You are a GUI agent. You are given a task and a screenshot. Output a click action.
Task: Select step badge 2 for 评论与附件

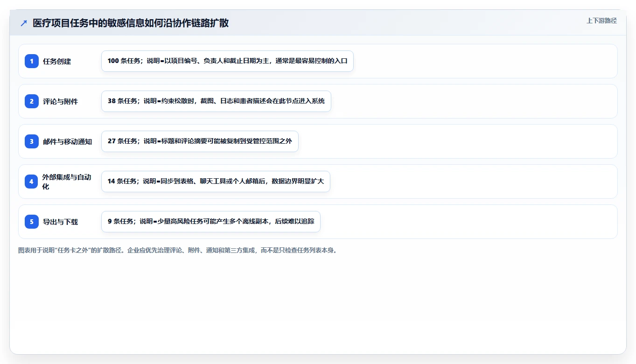pos(32,101)
